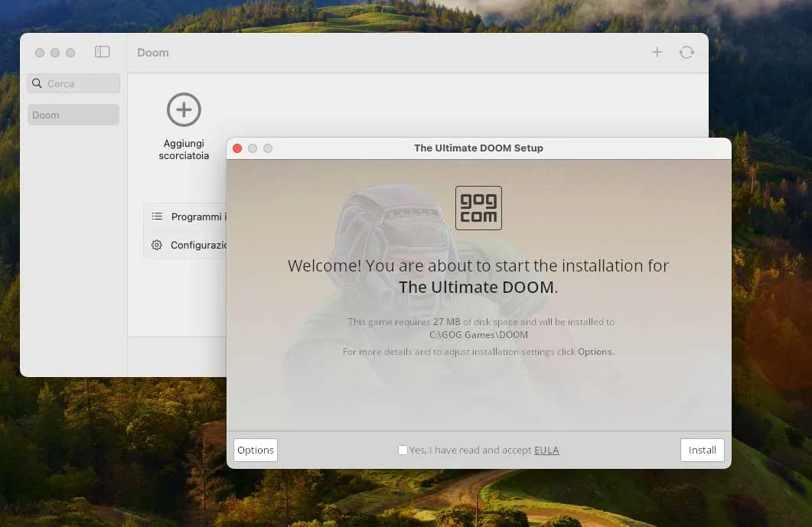Click the search magnifier icon in the sidebar

37,83
